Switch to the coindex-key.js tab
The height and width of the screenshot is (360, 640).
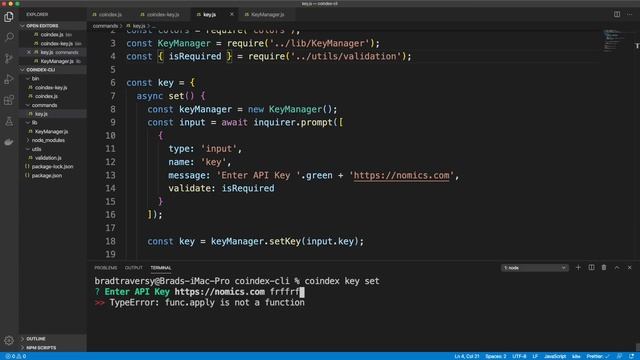coord(162,14)
